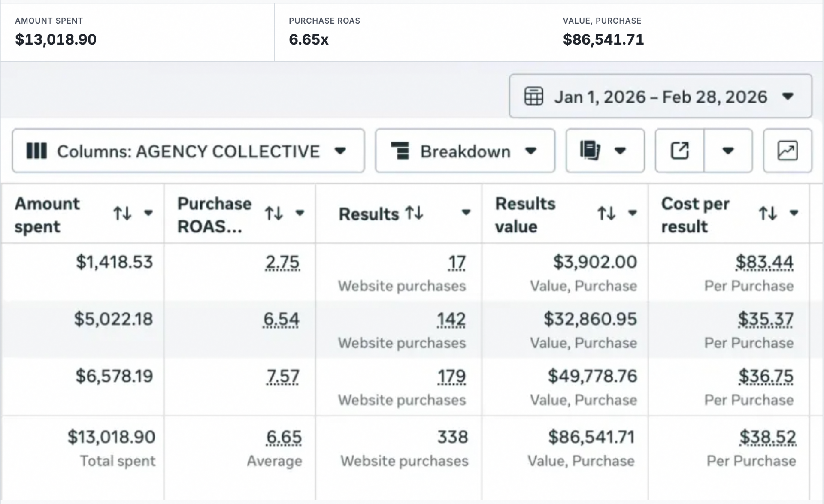Click the Cost per result header text

point(695,215)
